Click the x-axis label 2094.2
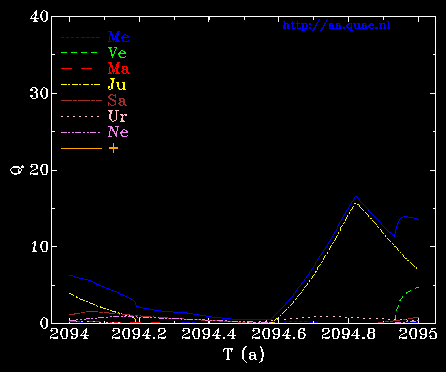 click(x=139, y=334)
